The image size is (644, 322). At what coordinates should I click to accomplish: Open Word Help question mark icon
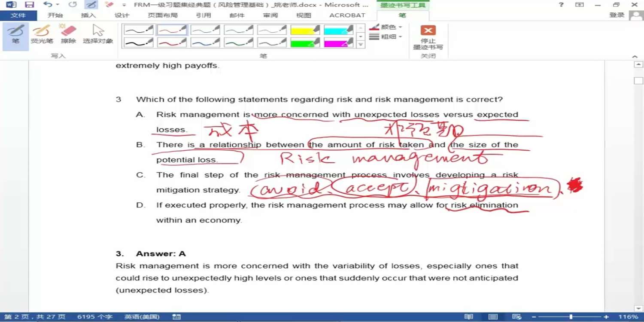coord(561,5)
